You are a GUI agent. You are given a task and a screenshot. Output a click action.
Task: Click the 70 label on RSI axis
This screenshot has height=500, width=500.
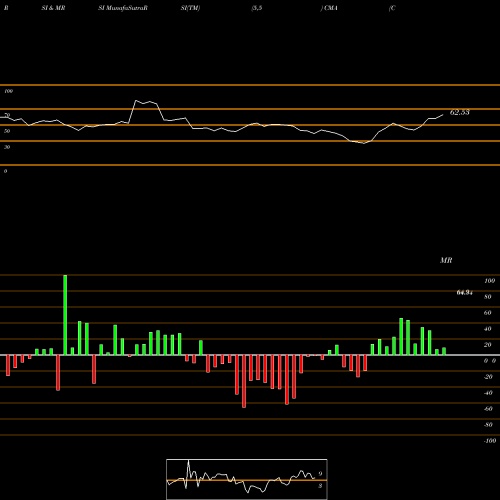[7, 115]
